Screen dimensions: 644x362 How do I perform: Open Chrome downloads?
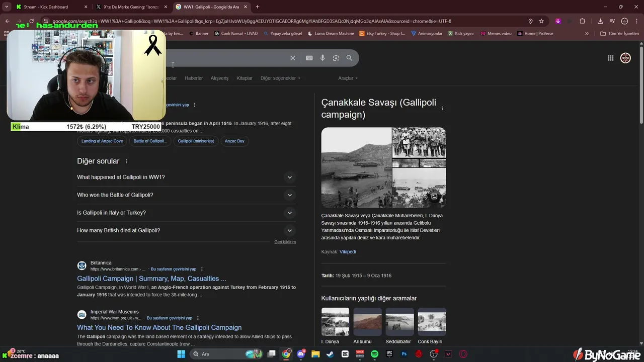(600, 21)
